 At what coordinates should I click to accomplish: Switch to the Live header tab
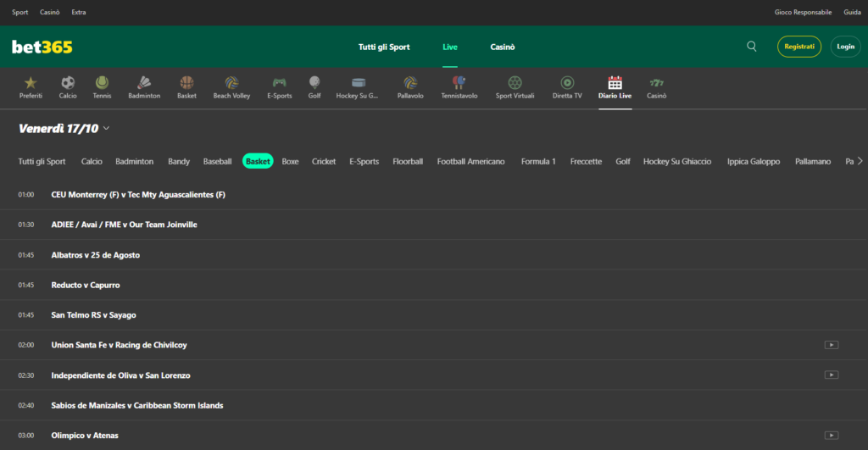tap(450, 47)
